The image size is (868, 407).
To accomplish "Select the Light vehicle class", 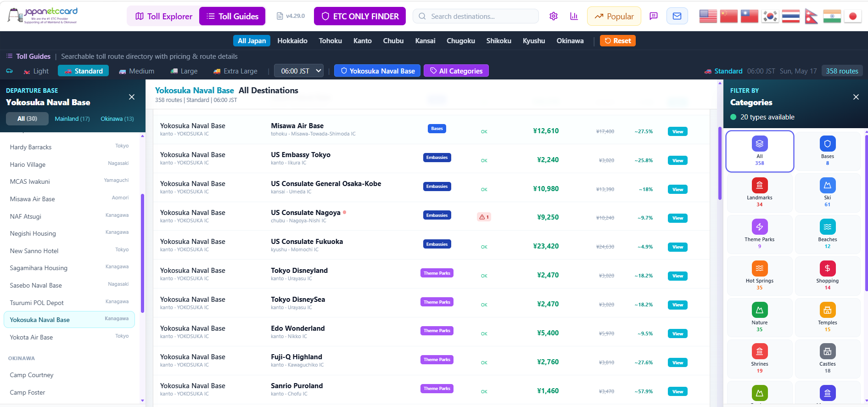I will tap(36, 71).
